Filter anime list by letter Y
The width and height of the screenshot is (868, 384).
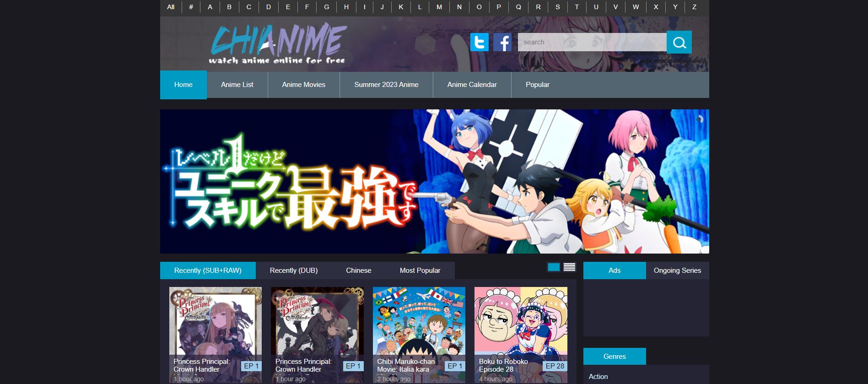tap(675, 7)
